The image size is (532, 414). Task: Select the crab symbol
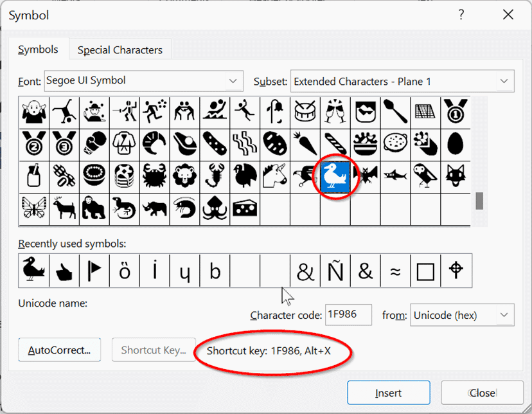click(154, 176)
